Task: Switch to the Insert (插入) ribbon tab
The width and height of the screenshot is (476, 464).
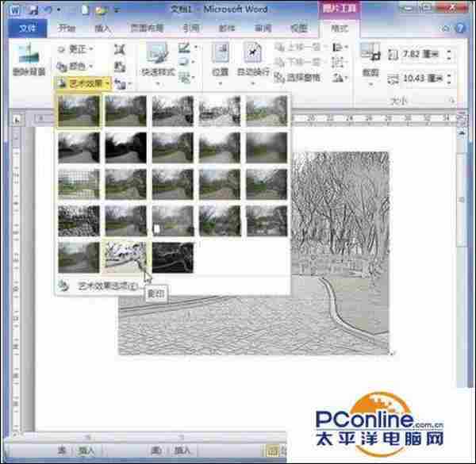Action: pos(102,29)
